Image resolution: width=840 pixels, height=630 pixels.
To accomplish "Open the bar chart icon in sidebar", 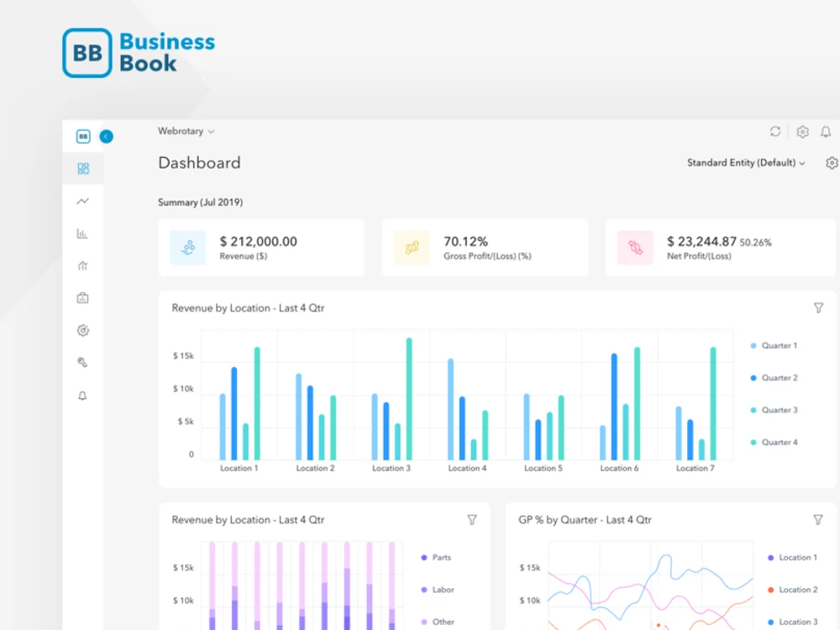I will click(82, 234).
